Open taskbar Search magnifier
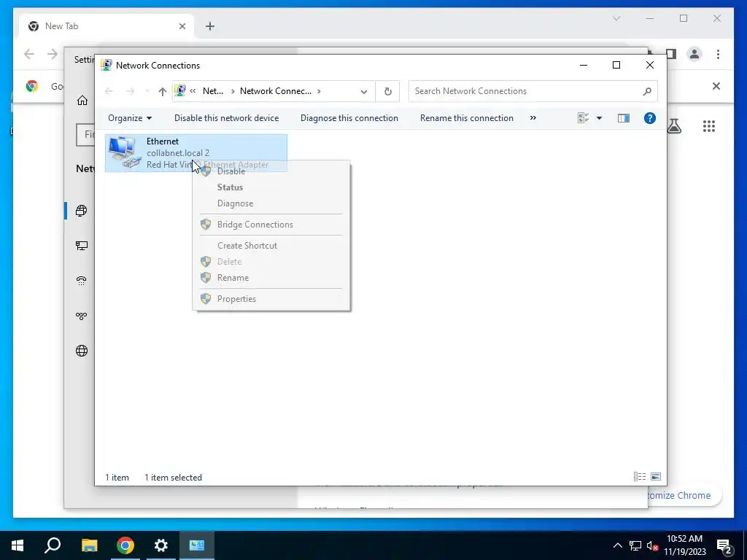Viewport: 747px width, 560px height. tap(53, 545)
